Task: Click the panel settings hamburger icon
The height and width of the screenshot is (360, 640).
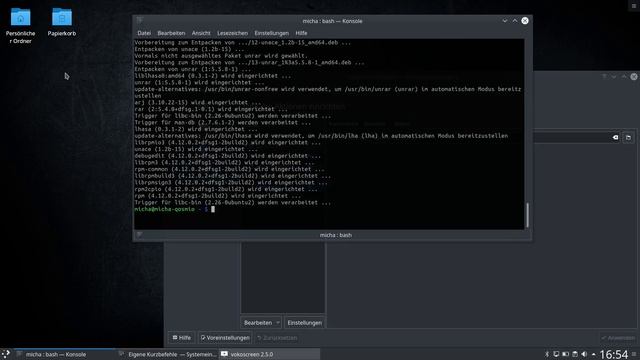Action: [x=634, y=354]
